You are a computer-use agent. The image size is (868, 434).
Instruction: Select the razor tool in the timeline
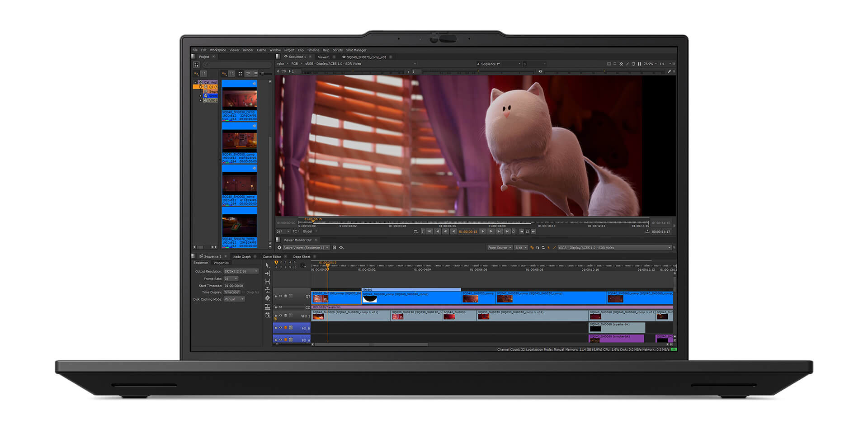(x=267, y=298)
